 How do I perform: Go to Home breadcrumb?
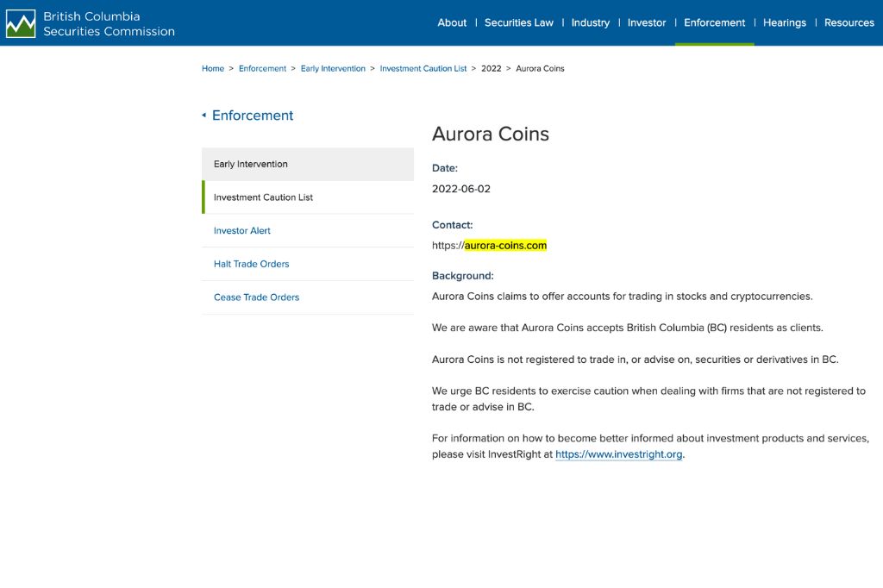coord(213,69)
